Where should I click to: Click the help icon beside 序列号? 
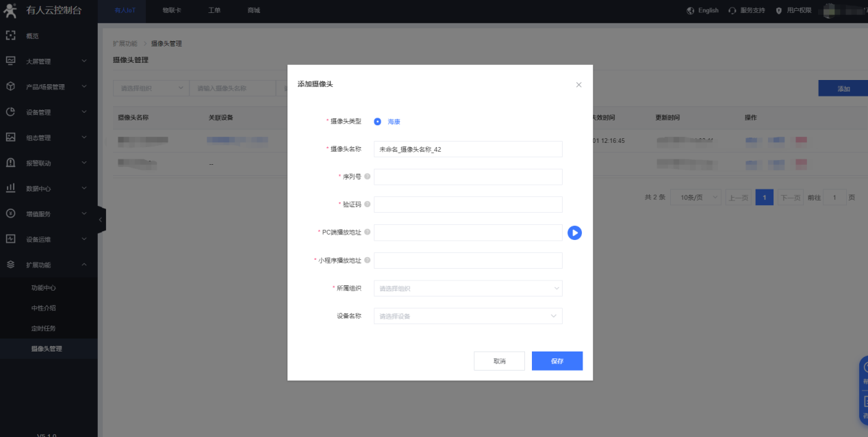[368, 176]
